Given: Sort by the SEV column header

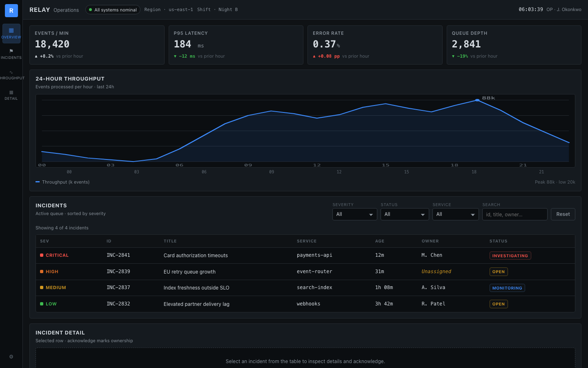Looking at the screenshot, I should tap(45, 241).
